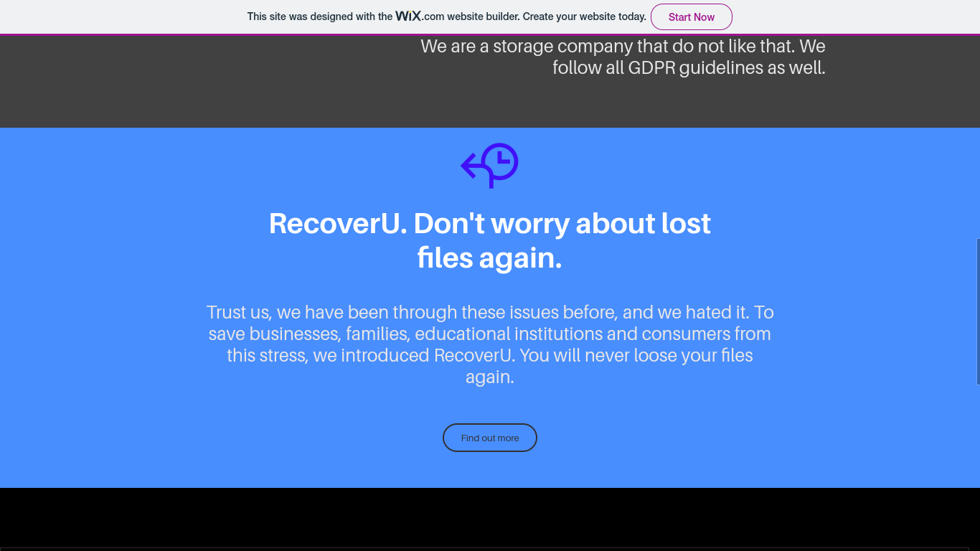Click the page scrollbar thumb on right edge

[978, 311]
